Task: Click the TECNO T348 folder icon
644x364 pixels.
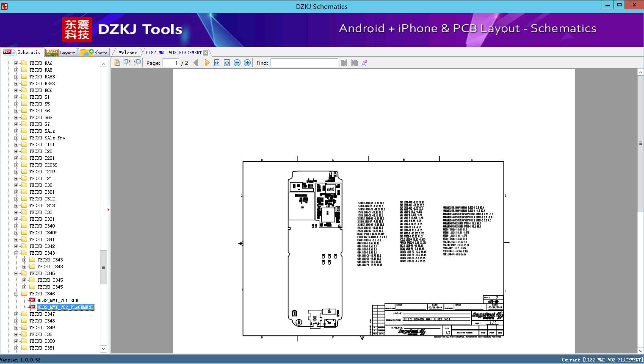Action: pos(24,321)
